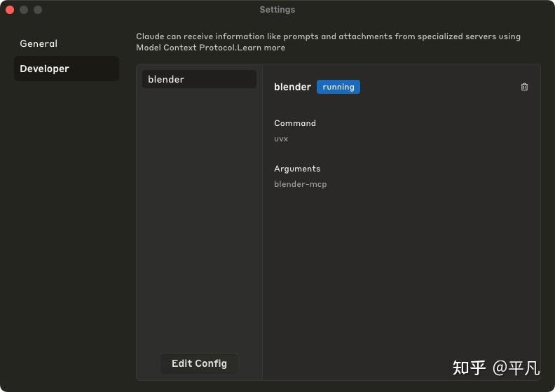This screenshot has width=555, height=392.
Task: Close the Settings window
Action: [x=10, y=10]
